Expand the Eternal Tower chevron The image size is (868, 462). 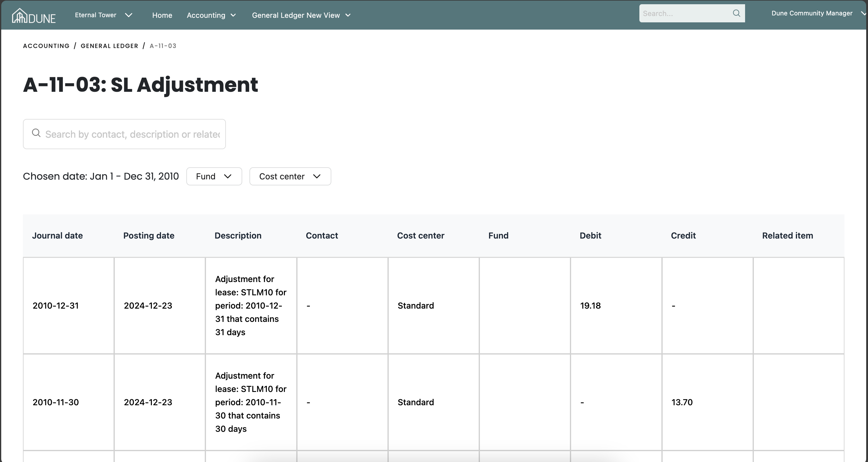tap(128, 15)
